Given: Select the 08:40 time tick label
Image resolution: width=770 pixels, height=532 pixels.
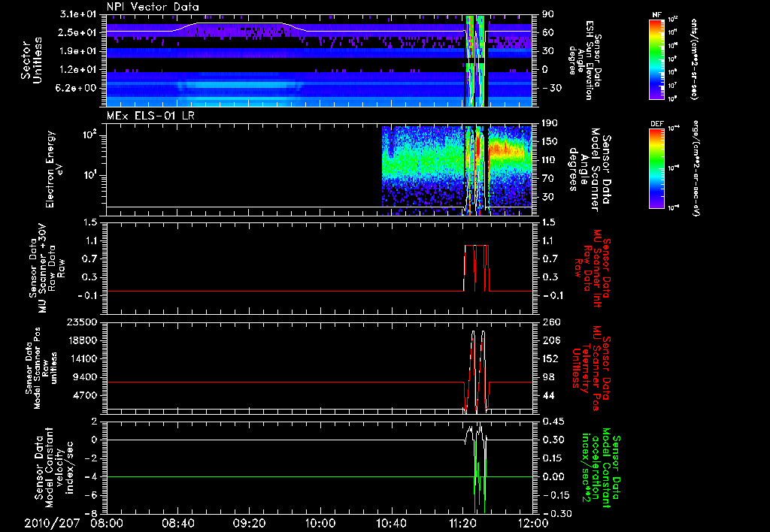Looking at the screenshot, I should pyautogui.click(x=179, y=523).
